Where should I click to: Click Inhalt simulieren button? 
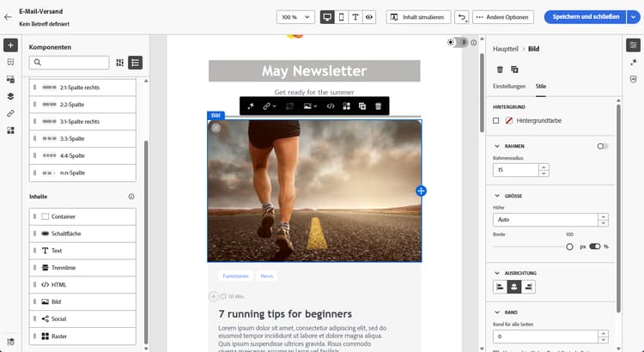click(418, 17)
